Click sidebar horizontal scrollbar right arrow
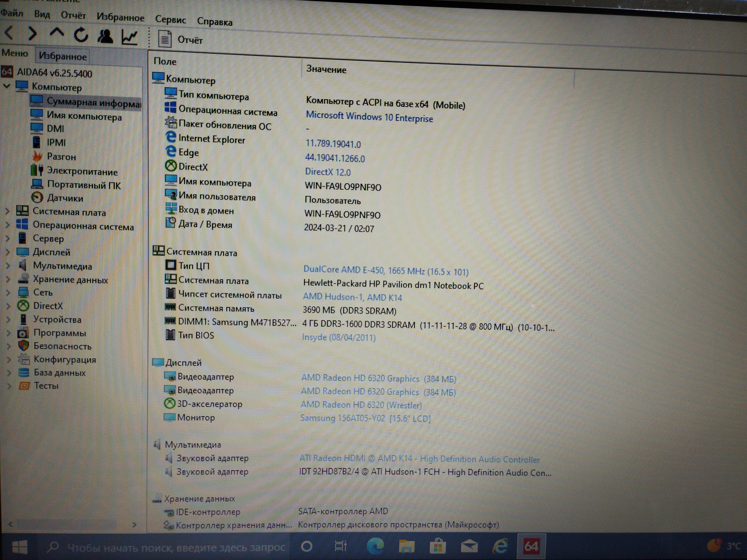This screenshot has height=560, width=747. point(134,525)
